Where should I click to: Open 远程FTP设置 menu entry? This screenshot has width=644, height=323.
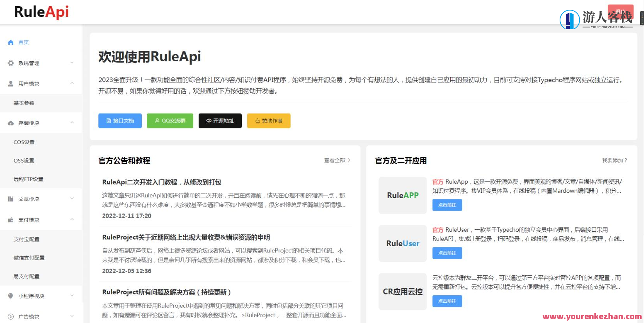pos(41,179)
